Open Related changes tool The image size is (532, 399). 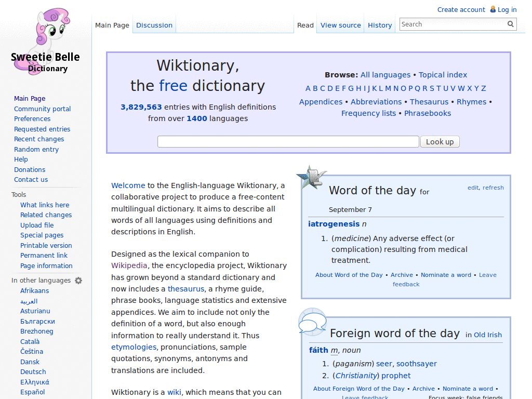tap(46, 215)
